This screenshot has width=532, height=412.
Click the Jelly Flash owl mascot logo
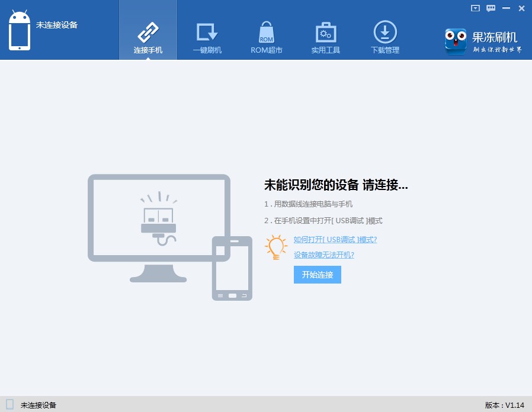[x=456, y=41]
